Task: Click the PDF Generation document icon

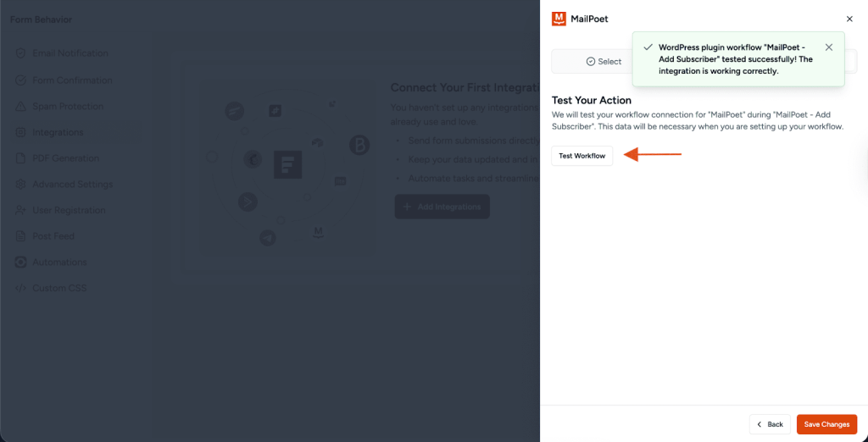Action: click(21, 158)
